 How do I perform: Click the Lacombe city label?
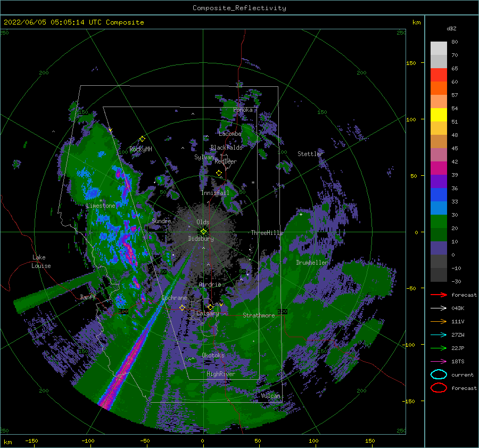[230, 134]
